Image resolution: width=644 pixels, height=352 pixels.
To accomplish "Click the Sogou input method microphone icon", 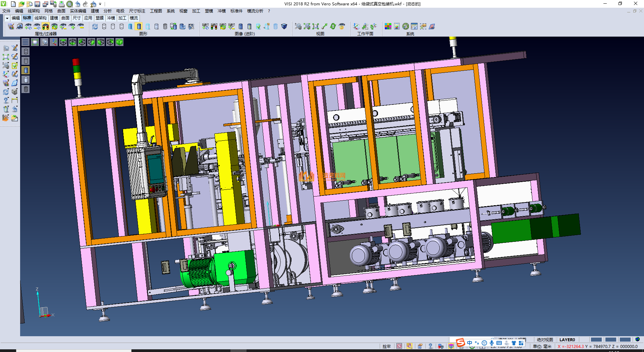I will point(491,343).
